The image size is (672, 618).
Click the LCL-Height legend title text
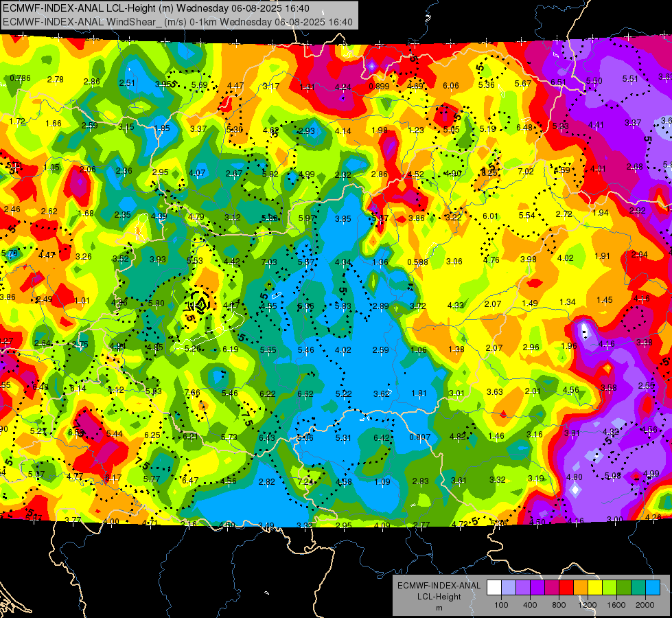click(439, 597)
